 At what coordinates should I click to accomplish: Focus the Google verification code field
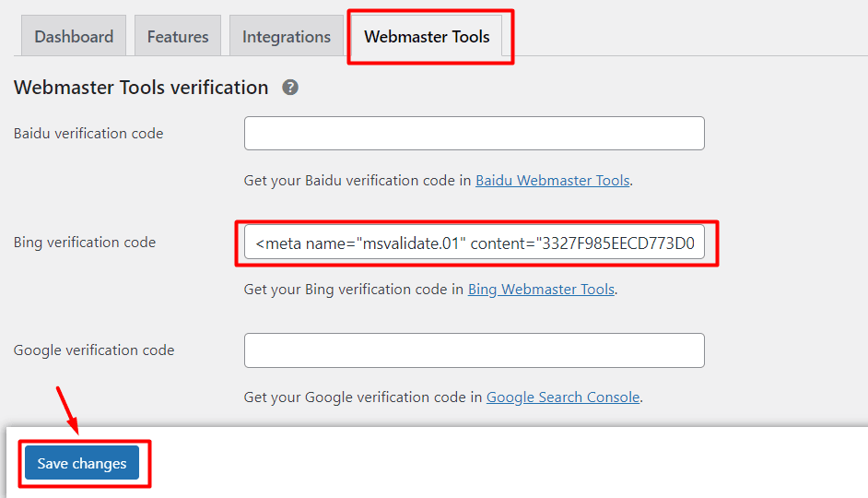coord(474,350)
